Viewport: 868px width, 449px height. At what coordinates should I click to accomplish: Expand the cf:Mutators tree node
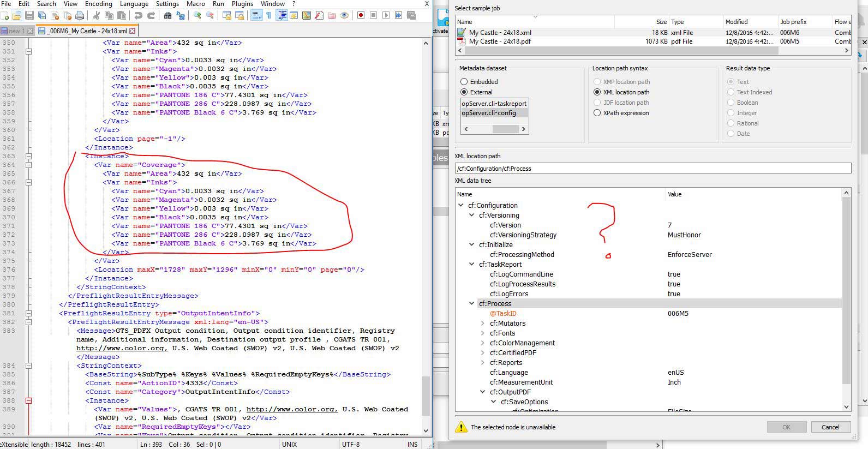[x=483, y=324]
